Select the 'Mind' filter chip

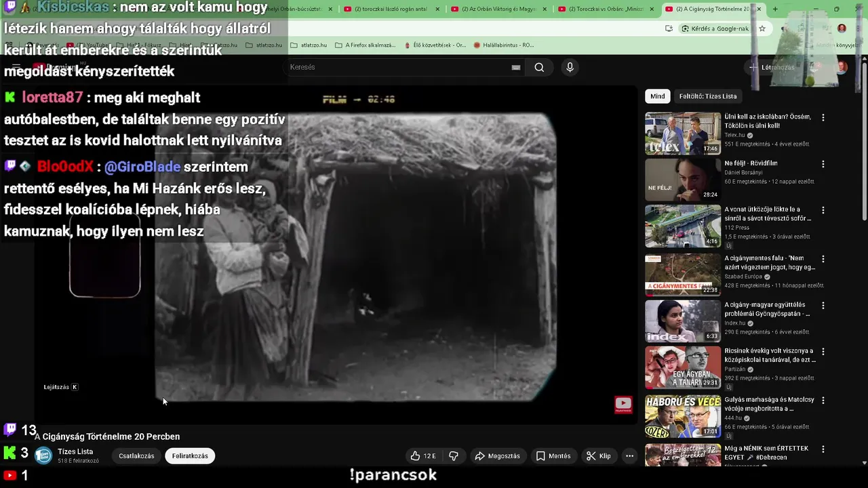(x=658, y=96)
